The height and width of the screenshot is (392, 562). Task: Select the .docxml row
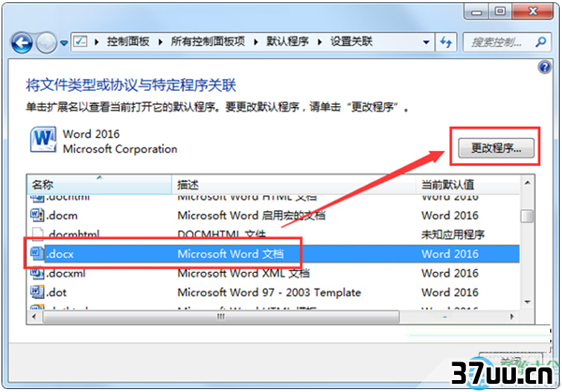click(273, 273)
